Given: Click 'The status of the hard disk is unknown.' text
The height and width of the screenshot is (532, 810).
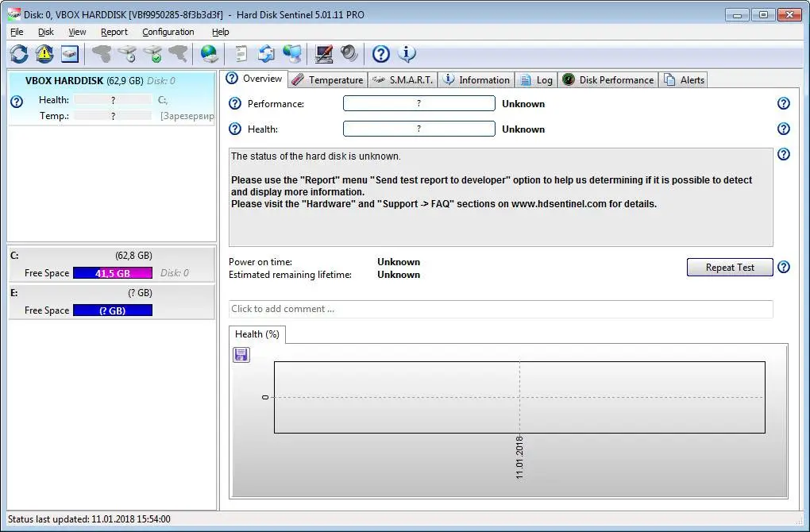Looking at the screenshot, I should (x=315, y=156).
